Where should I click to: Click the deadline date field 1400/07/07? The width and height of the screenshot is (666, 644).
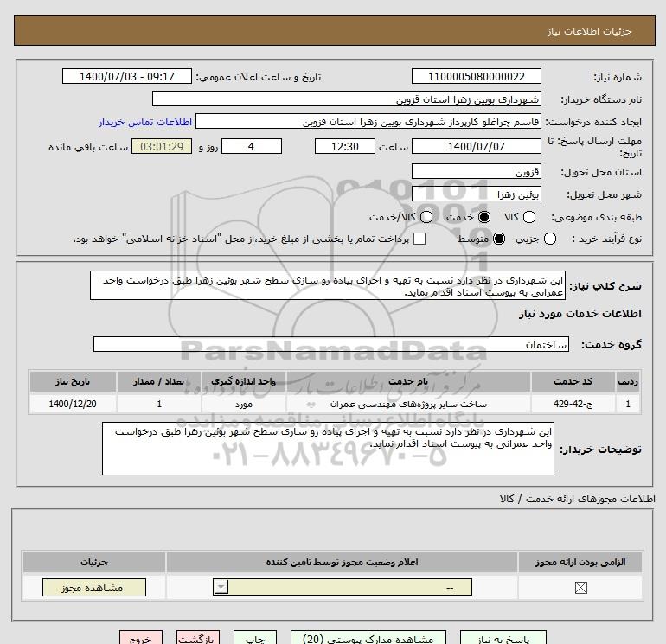click(x=476, y=146)
